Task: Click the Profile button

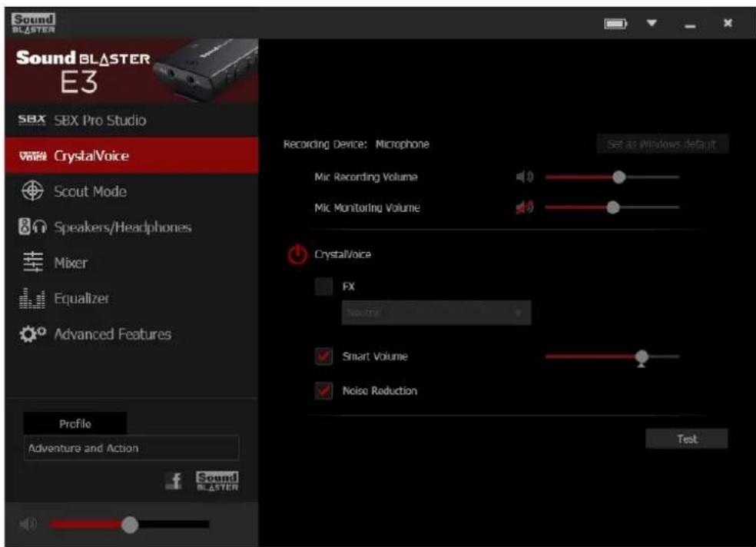Action: click(75, 423)
